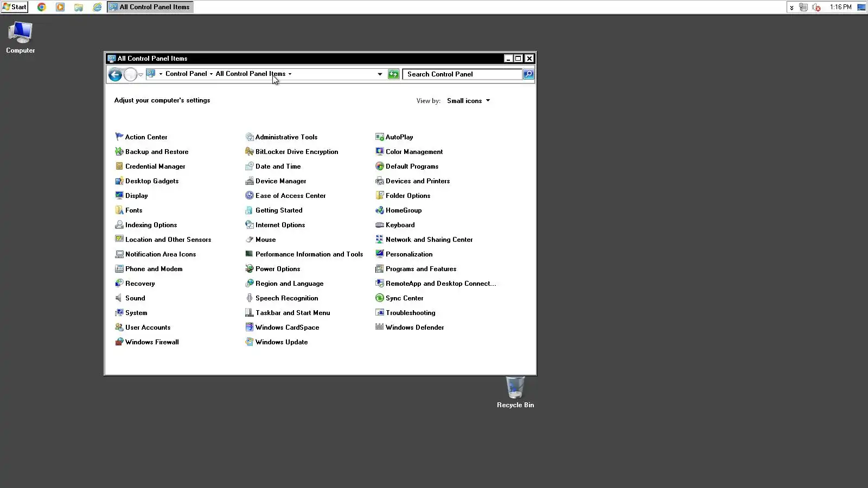The image size is (868, 488).
Task: Open the Windows Update icon
Action: click(x=250, y=342)
